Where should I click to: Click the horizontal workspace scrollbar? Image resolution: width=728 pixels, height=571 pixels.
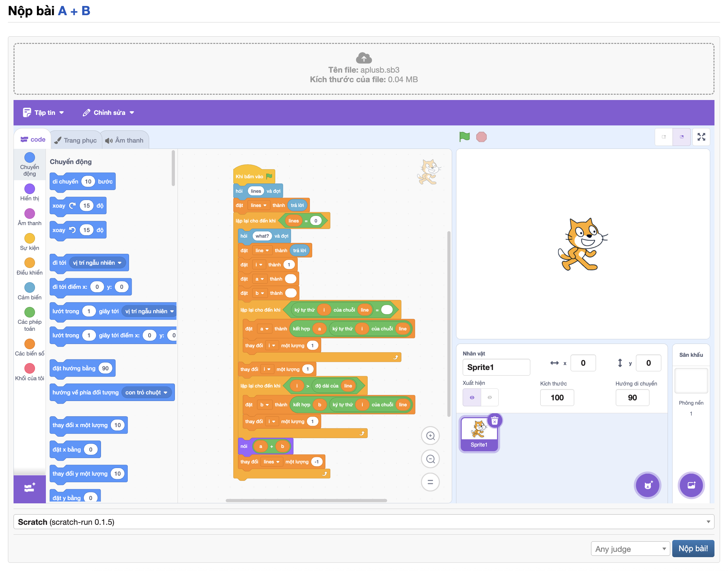pyautogui.click(x=306, y=500)
